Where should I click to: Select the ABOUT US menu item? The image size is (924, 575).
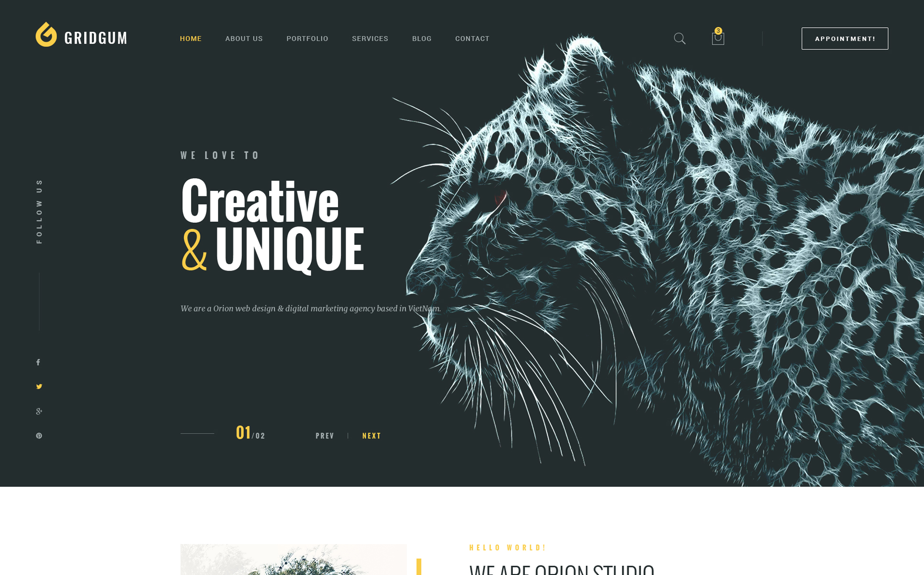click(x=244, y=38)
